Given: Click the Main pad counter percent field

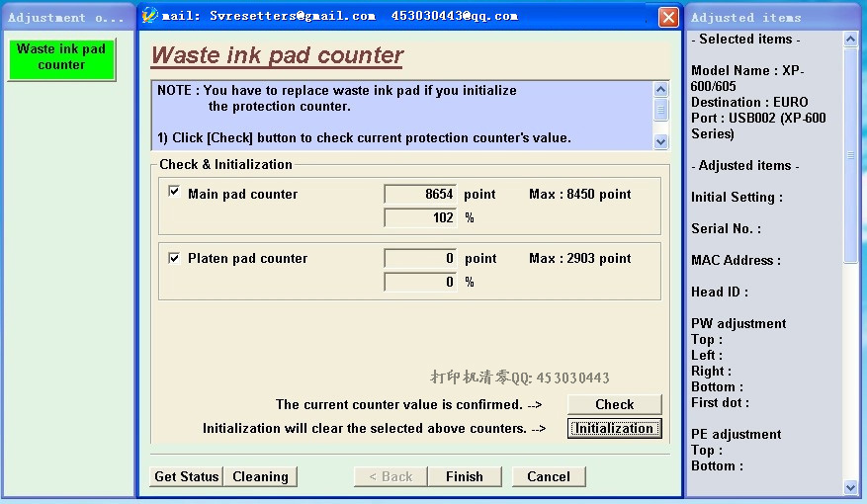Looking at the screenshot, I should [420, 217].
